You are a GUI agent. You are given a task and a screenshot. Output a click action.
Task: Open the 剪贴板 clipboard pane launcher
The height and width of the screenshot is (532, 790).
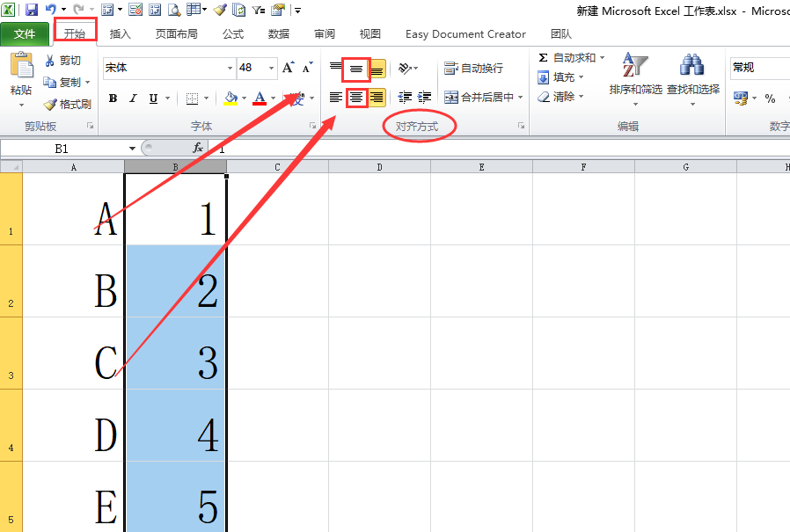click(90, 126)
